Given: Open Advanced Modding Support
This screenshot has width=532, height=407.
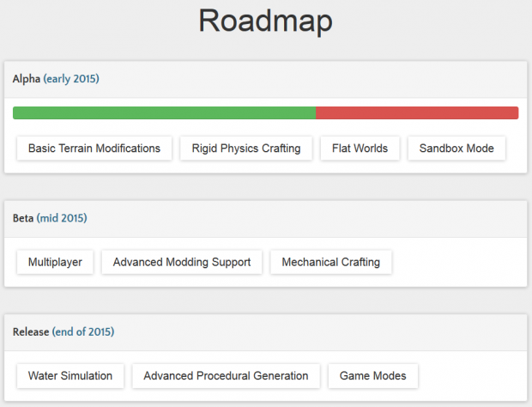Looking at the screenshot, I should tap(182, 262).
